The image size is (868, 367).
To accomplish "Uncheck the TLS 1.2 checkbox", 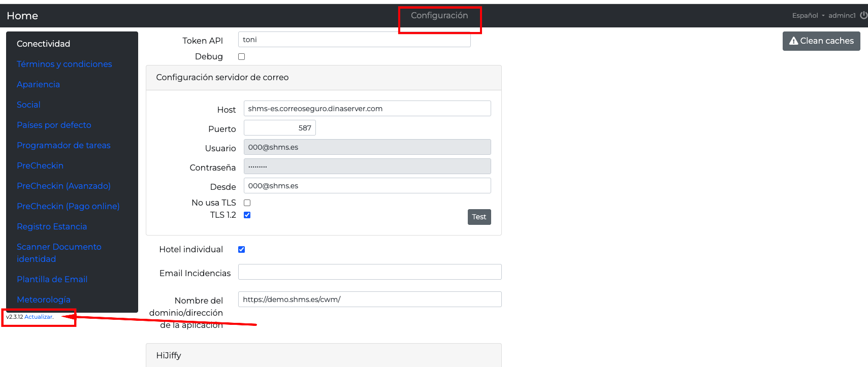I will [247, 215].
